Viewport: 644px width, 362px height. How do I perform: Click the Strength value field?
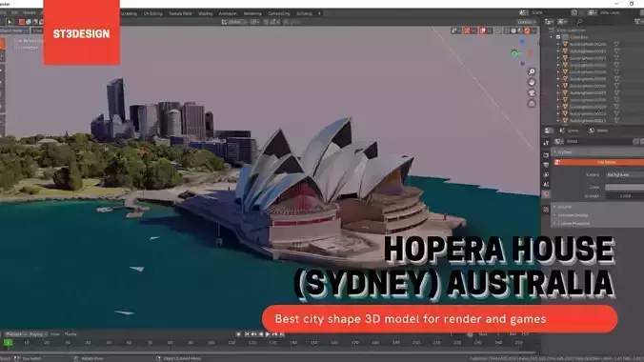pos(625,196)
